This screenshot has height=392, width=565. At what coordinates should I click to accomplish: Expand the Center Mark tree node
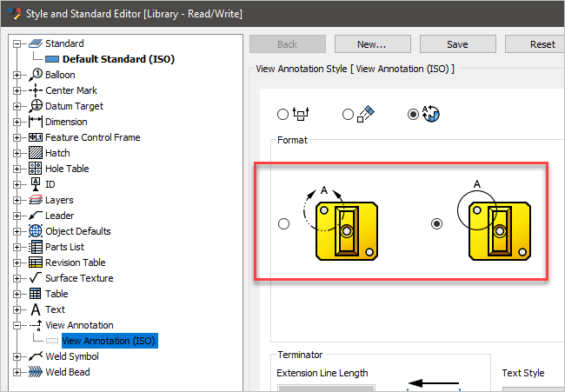coord(17,90)
